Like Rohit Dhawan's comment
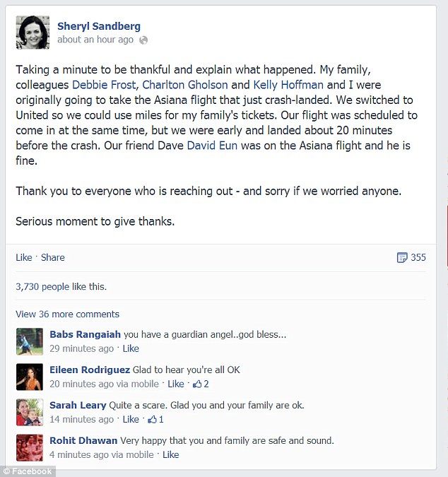This screenshot has height=477, width=448. tap(170, 455)
